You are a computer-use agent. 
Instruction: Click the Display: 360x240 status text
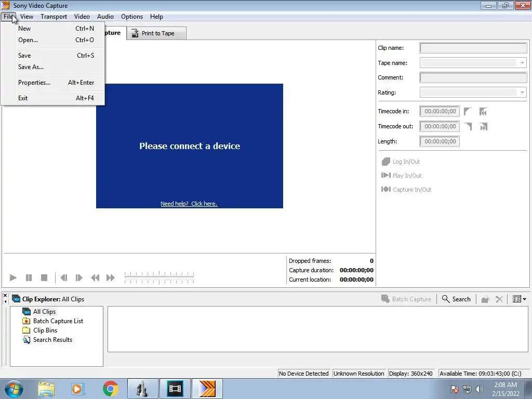point(411,374)
